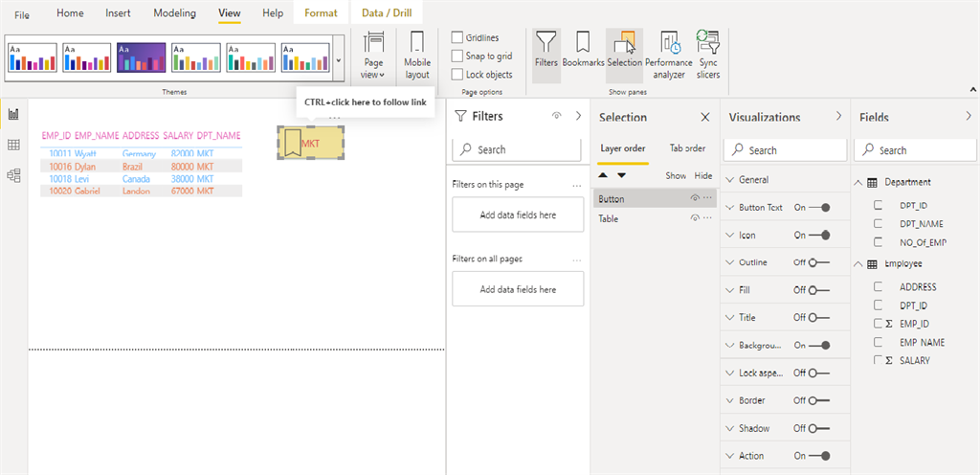The width and height of the screenshot is (980, 475).
Task: Enable Lock objects checkbox
Action: [x=457, y=75]
